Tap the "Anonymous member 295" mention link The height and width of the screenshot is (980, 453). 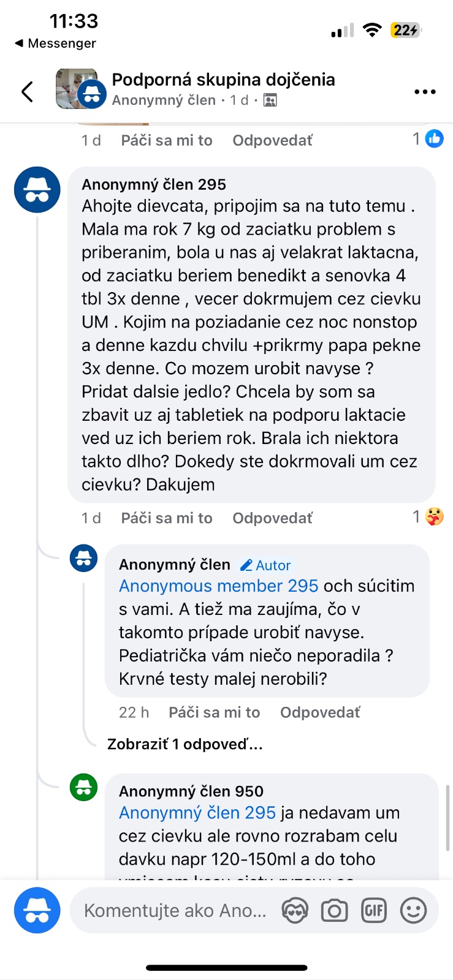pyautogui.click(x=218, y=586)
